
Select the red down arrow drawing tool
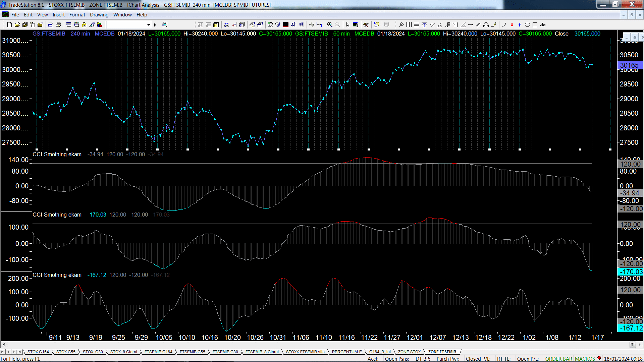[x=512, y=24]
